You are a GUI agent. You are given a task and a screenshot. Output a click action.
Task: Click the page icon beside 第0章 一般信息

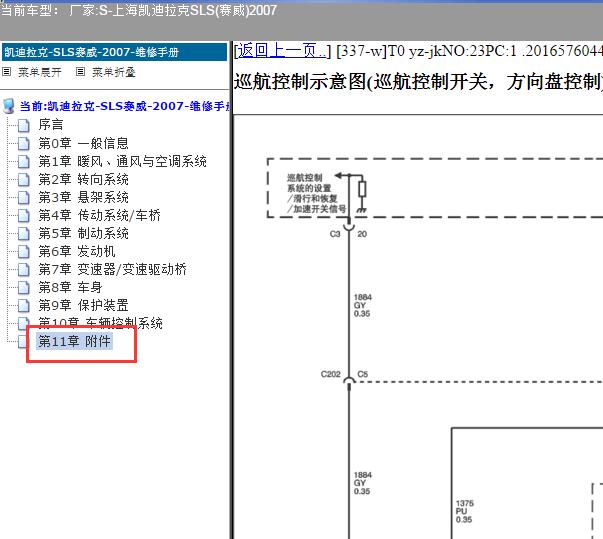(24, 143)
